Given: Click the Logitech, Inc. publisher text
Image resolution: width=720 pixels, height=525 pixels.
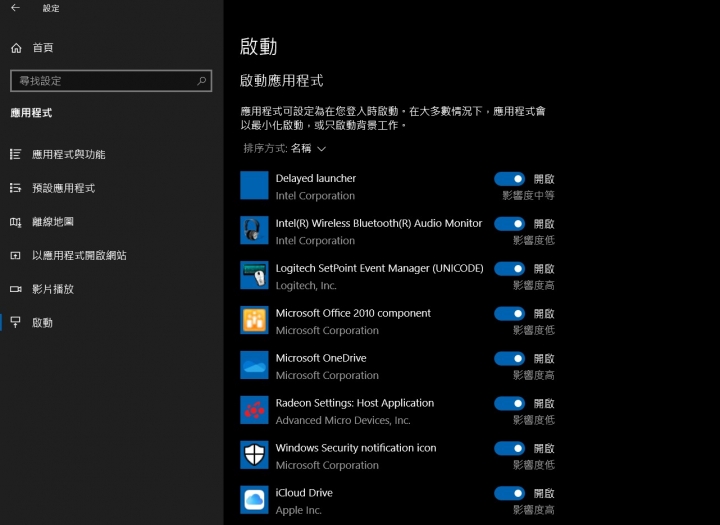Looking at the screenshot, I should pos(306,286).
